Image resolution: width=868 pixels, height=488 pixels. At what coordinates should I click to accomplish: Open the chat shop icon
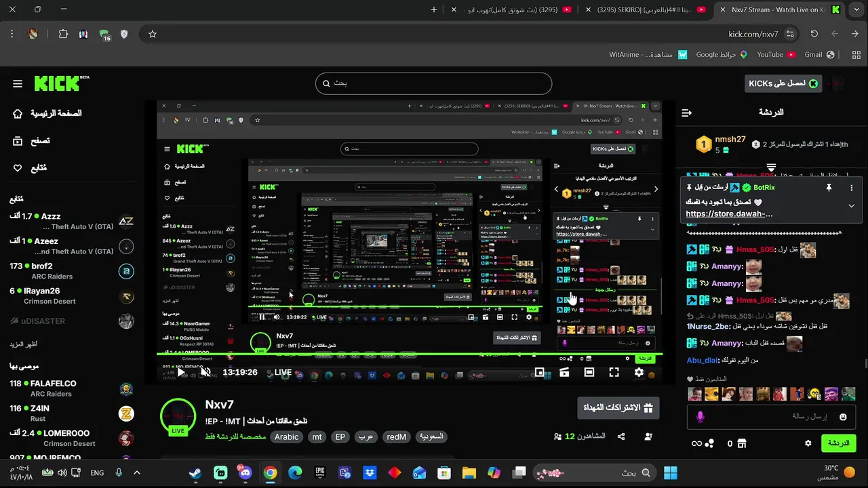(x=741, y=443)
